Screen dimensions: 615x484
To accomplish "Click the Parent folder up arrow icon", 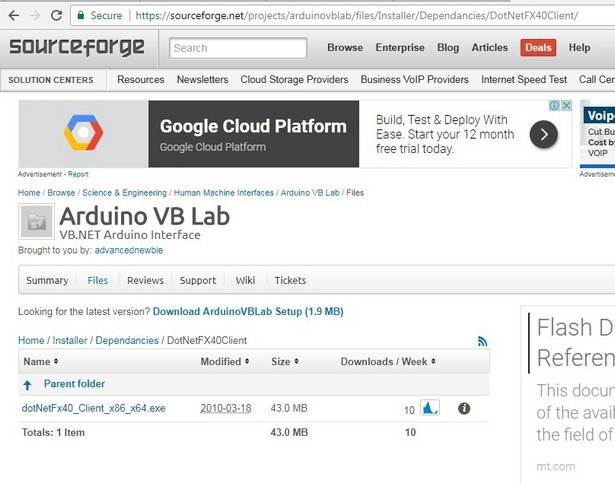I will [x=27, y=385].
